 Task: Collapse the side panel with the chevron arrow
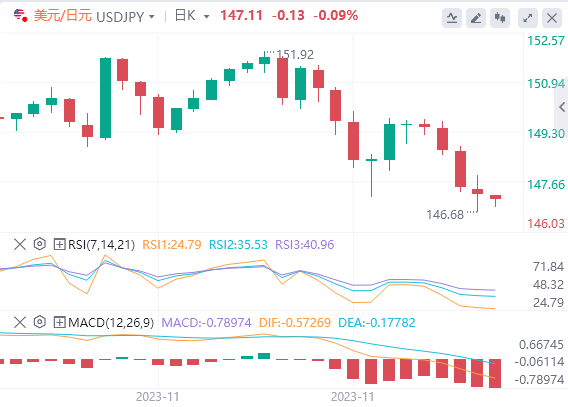(562, 107)
